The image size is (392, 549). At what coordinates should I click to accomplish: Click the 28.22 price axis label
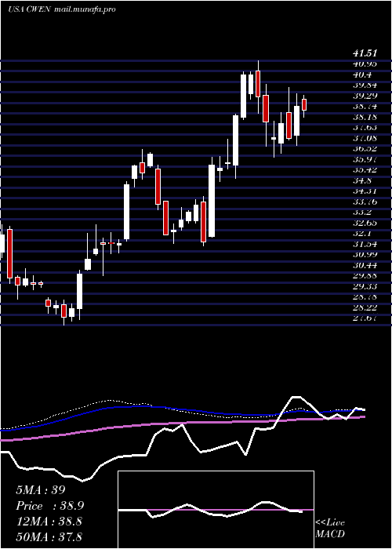pos(365,307)
